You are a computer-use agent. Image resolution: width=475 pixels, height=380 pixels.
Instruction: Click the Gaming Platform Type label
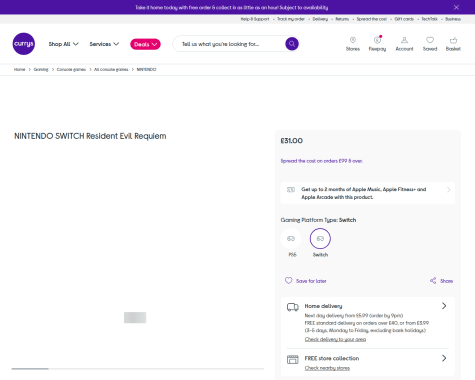point(318,220)
